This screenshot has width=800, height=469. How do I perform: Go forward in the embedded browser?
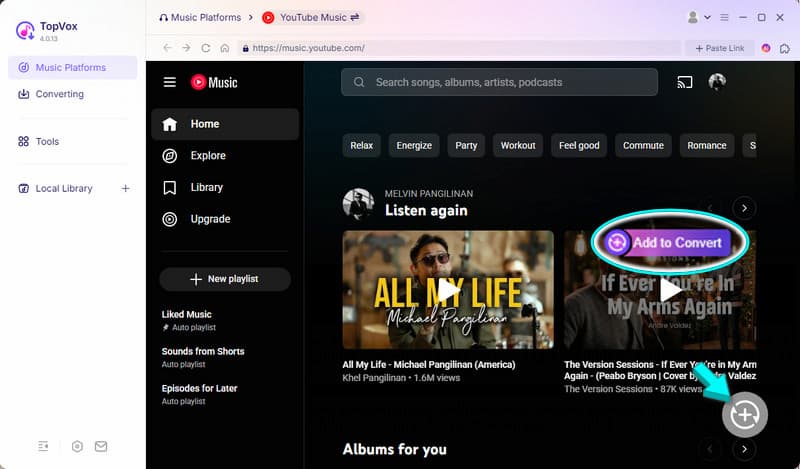pos(186,48)
